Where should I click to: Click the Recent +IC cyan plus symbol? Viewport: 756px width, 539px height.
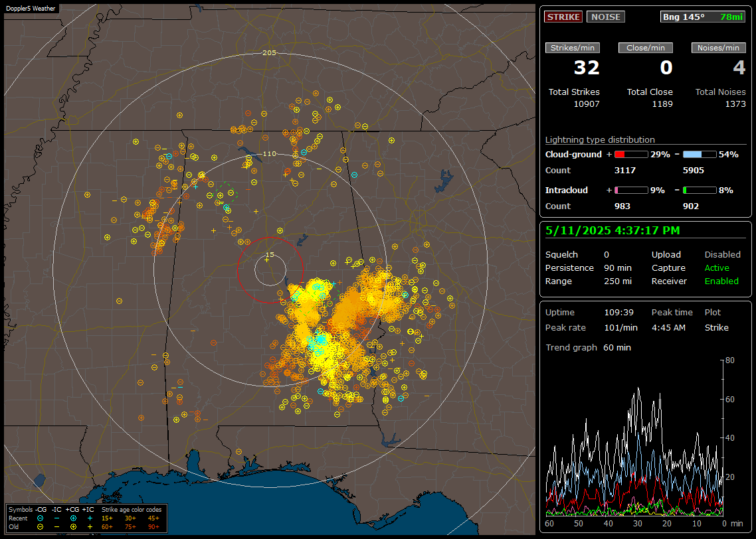[x=90, y=518]
